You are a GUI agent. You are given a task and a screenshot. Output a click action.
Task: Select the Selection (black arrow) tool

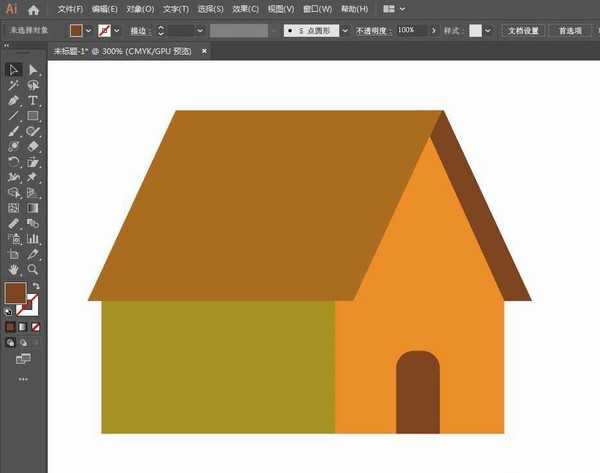14,70
